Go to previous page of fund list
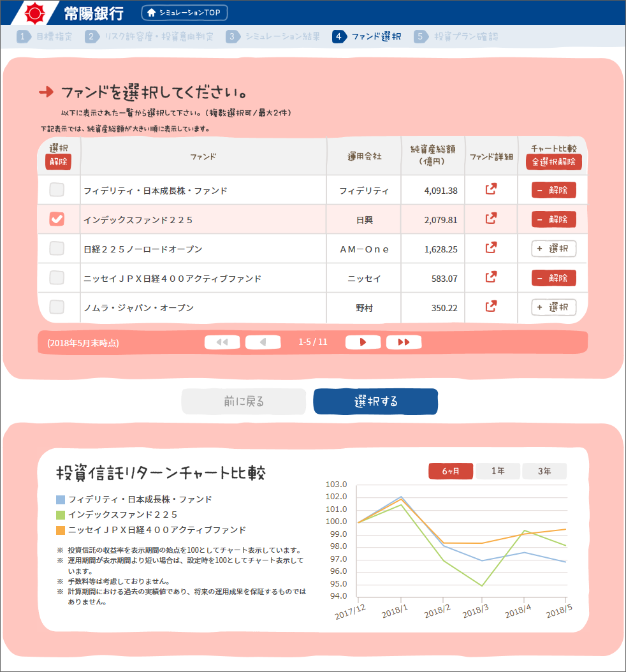This screenshot has width=626, height=672. tap(263, 342)
